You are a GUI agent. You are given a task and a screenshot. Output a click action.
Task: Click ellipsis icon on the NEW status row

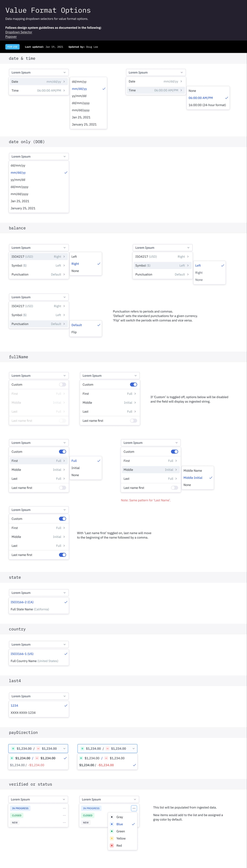coord(64,822)
